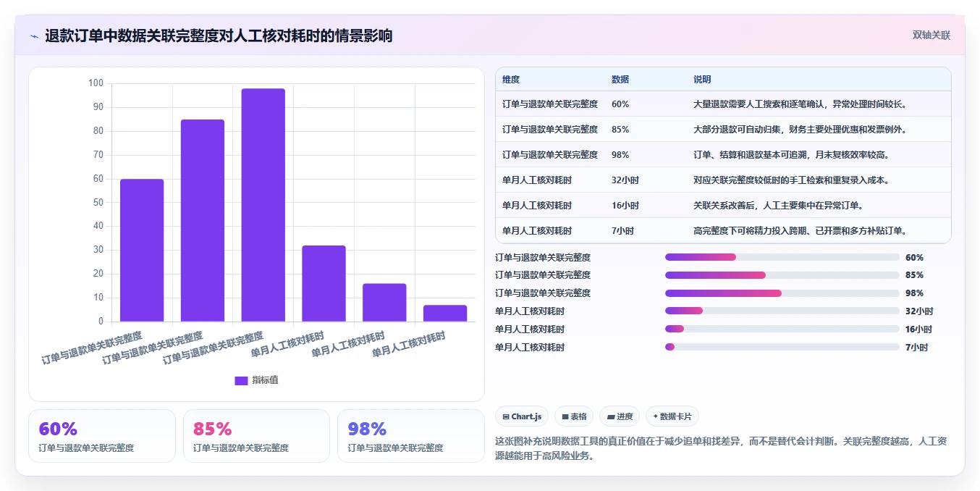Screen dimensions: 980x491
Task: Click the 32小时 cell in the table
Action: [x=625, y=180]
